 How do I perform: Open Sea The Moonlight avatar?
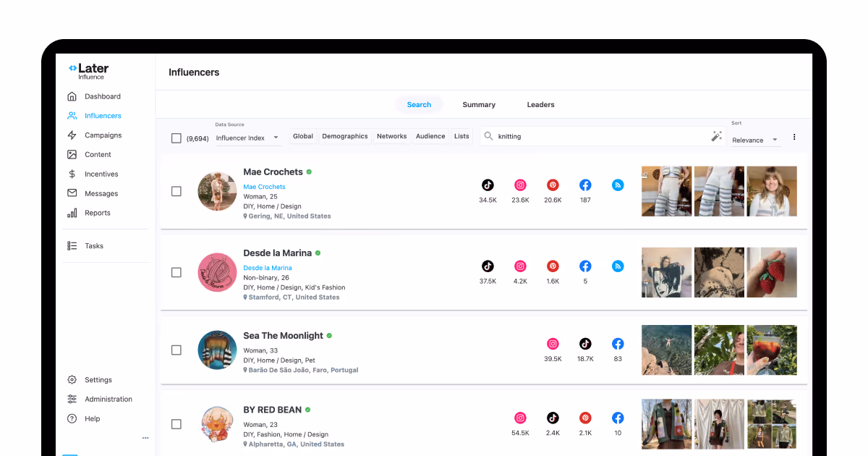[218, 350]
